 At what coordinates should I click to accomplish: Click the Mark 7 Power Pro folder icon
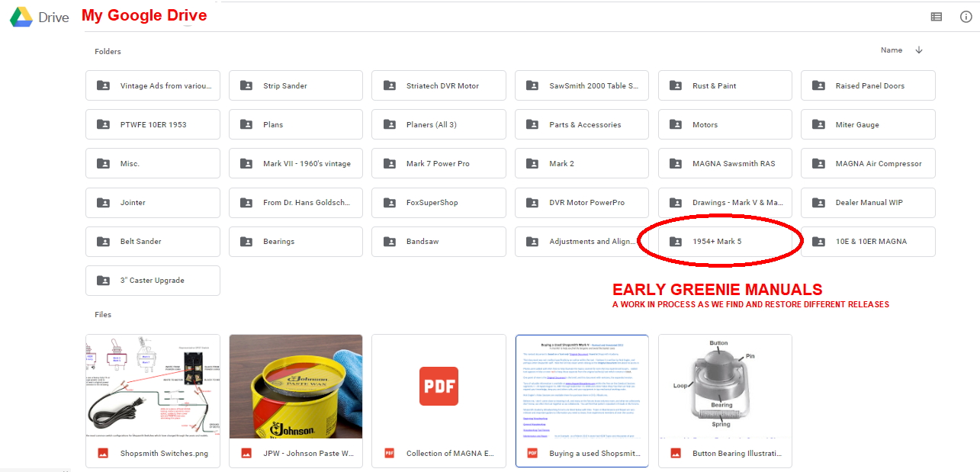point(389,163)
